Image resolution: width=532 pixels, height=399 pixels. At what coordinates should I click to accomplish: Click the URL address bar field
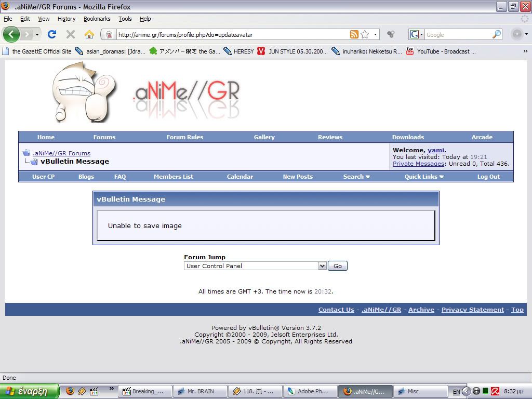coord(232,35)
